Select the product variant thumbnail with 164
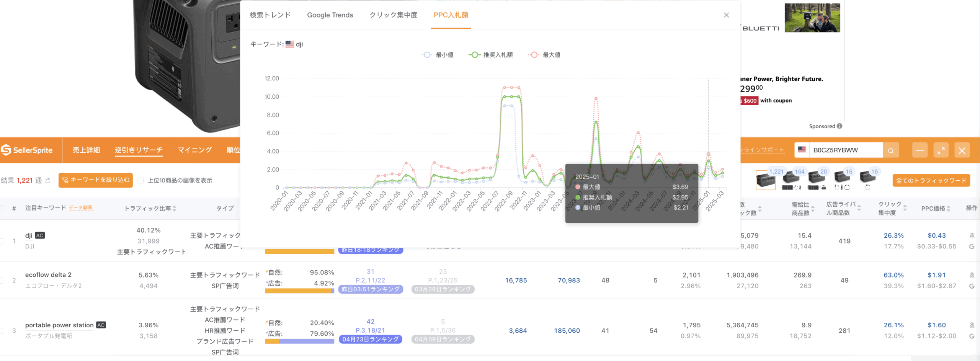 [791, 180]
